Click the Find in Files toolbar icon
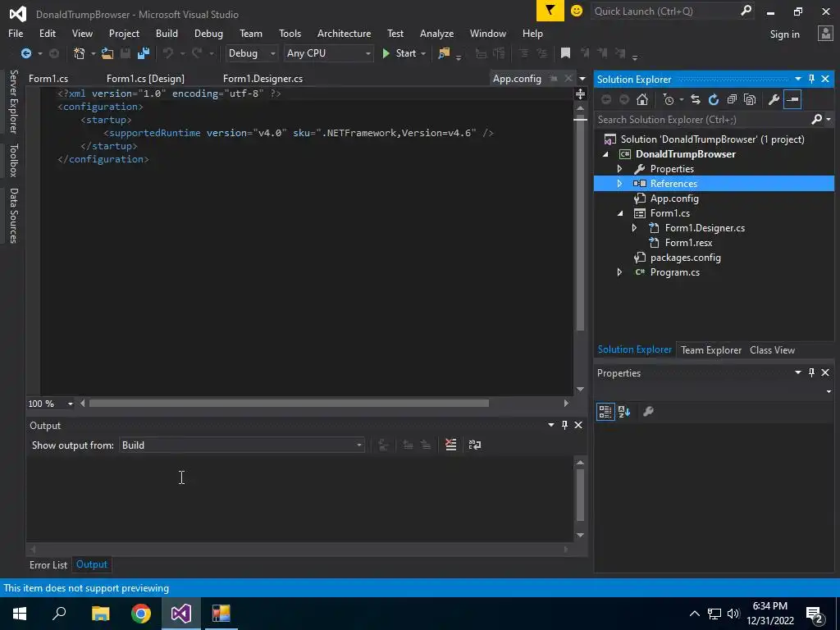 pyautogui.click(x=444, y=53)
